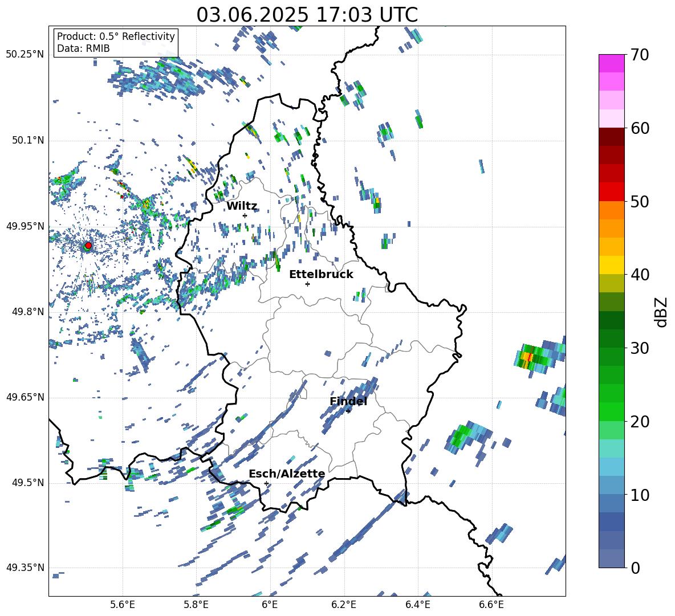Click the colorbar tick label 60
The image size is (675, 616).
click(640, 128)
